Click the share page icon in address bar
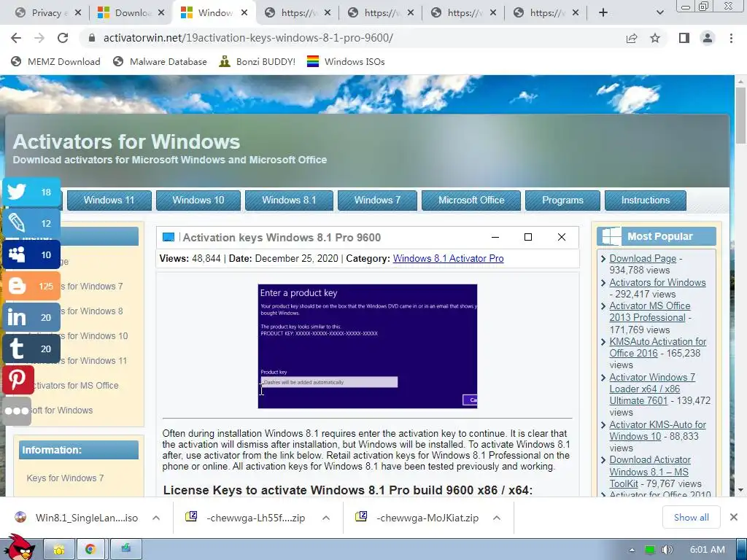The width and height of the screenshot is (747, 560). tap(632, 38)
